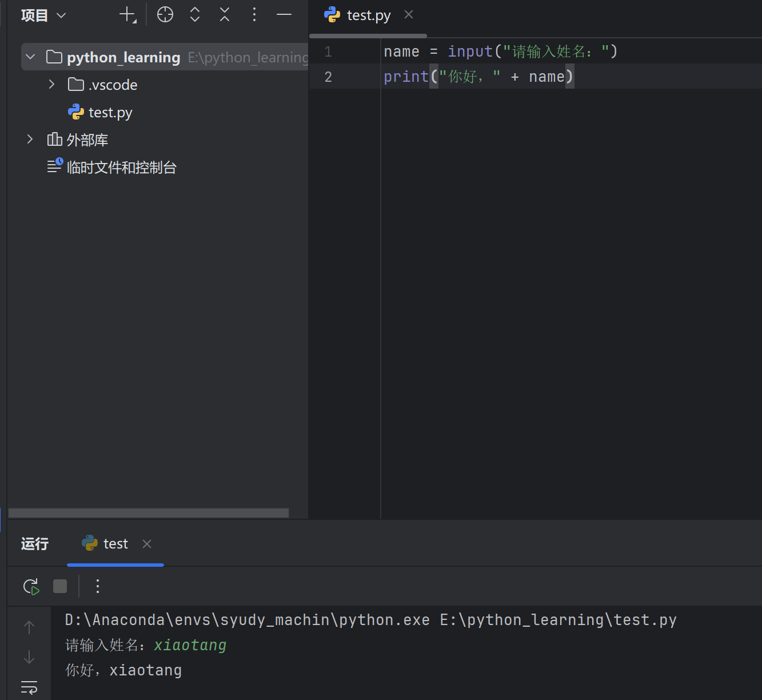
Task: Collapse all items in project tree
Action: click(x=225, y=15)
